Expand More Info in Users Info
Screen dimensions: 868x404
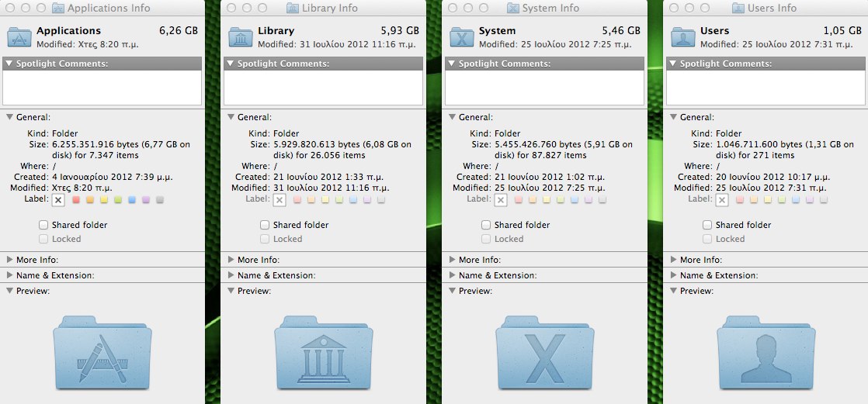pyautogui.click(x=673, y=260)
